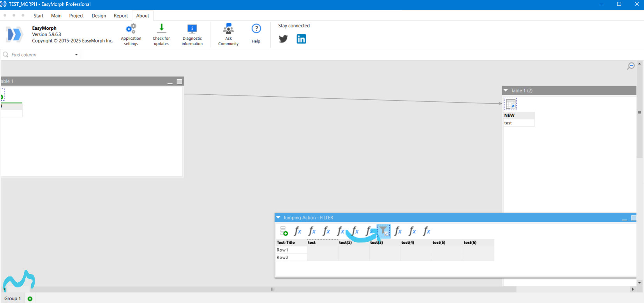Viewport: 644px width, 303px height.
Task: Select the test(5) column header
Action: pyautogui.click(x=447, y=243)
